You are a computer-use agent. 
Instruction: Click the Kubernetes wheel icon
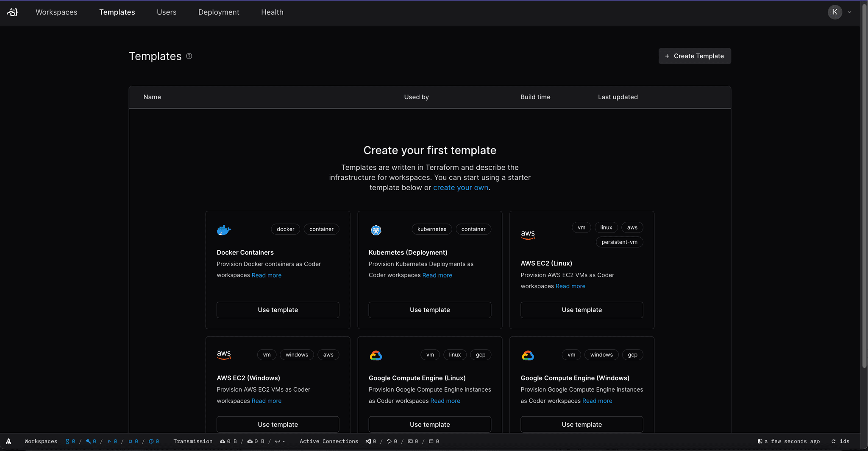376,230
